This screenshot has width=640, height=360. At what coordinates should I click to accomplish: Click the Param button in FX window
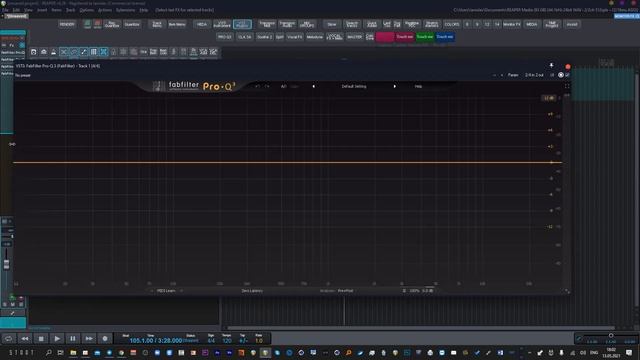tap(513, 75)
